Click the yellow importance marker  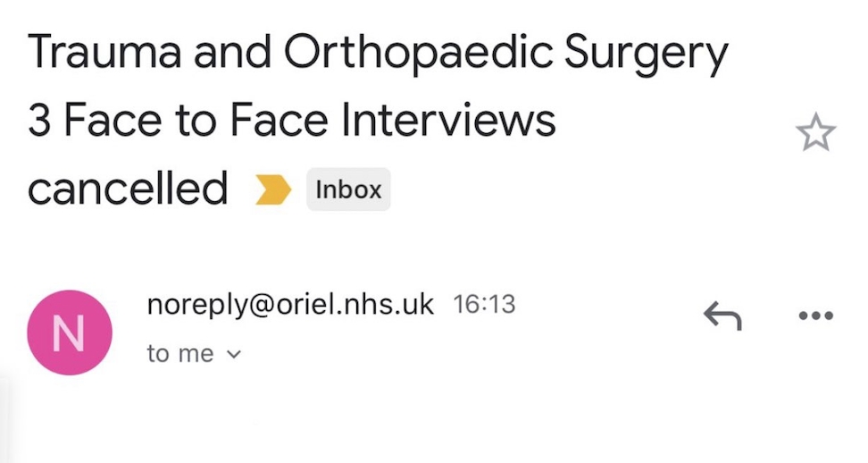tap(272, 189)
